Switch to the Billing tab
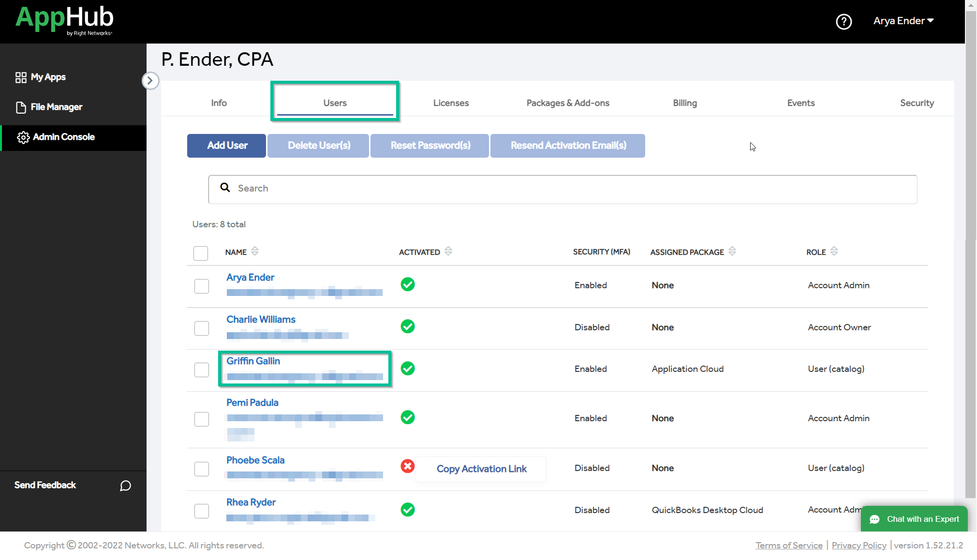This screenshot has height=560, width=977. (x=684, y=103)
